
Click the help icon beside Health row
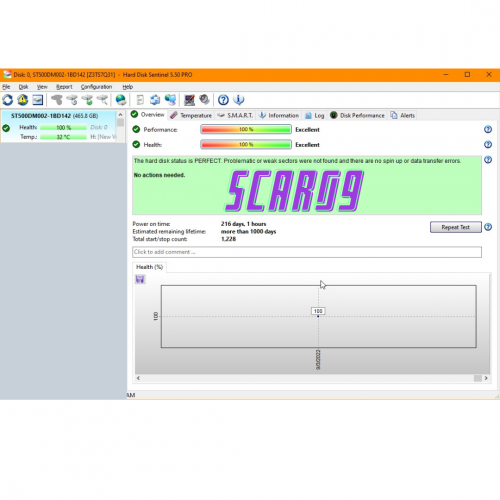point(488,144)
